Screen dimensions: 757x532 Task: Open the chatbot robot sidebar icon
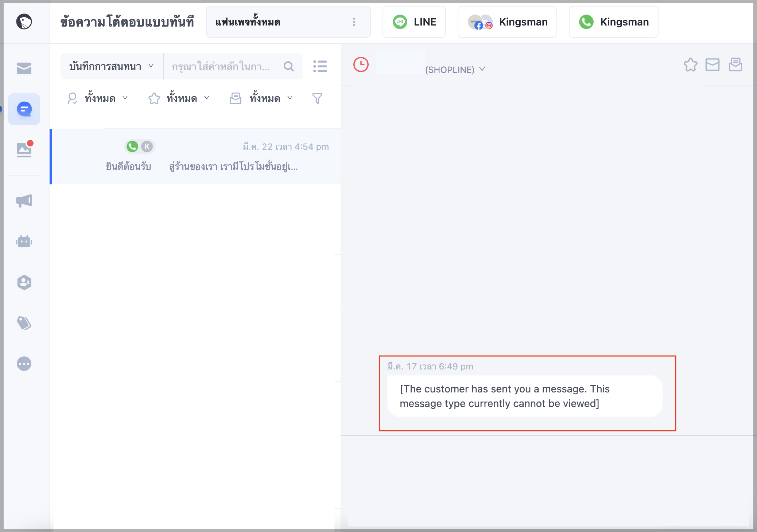24,241
